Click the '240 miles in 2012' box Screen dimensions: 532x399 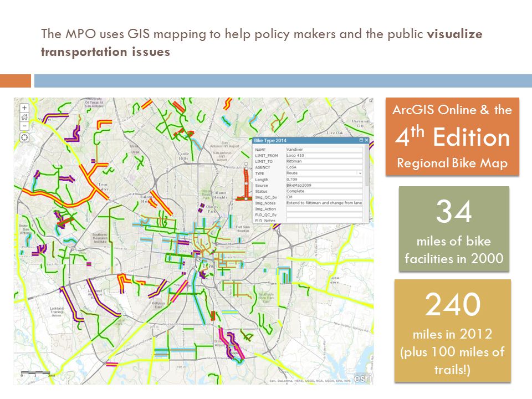click(453, 331)
